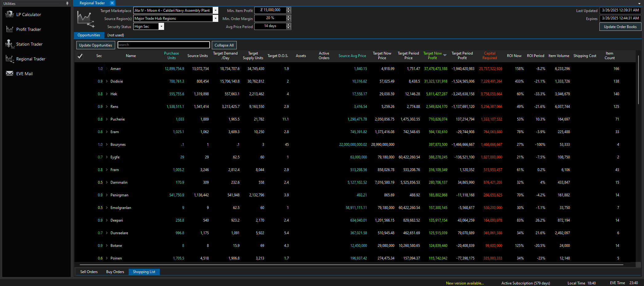
Task: Sort by Source Avg Price column
Action: pos(352,56)
